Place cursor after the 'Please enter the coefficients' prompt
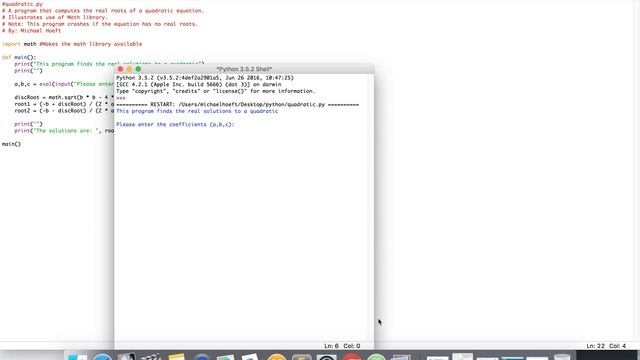The image size is (640, 360). tap(237, 124)
